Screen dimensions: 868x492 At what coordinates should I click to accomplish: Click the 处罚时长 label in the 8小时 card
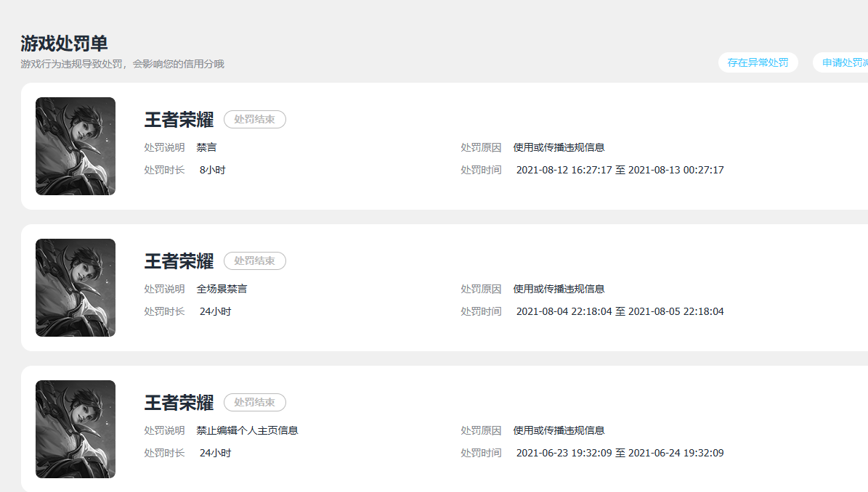click(164, 171)
